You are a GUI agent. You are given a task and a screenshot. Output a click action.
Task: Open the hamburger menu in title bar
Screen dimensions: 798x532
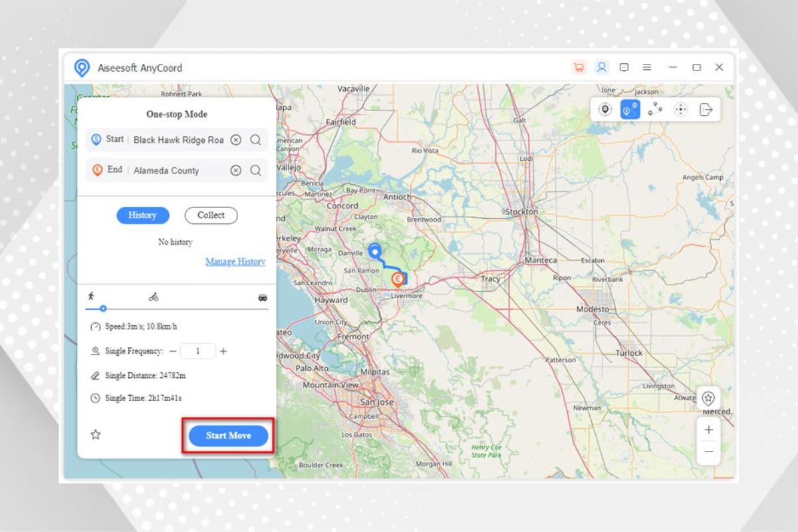pos(646,67)
